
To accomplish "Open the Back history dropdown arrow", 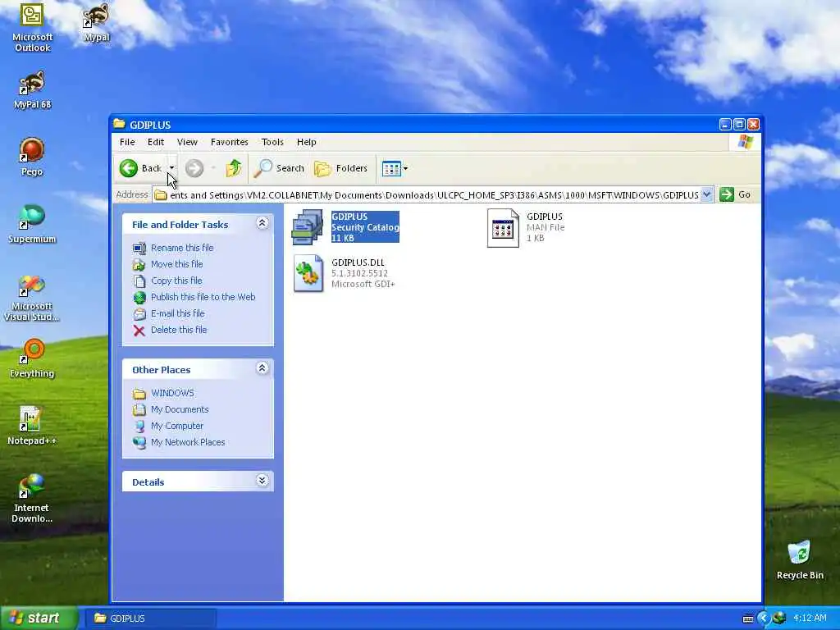I will point(171,168).
